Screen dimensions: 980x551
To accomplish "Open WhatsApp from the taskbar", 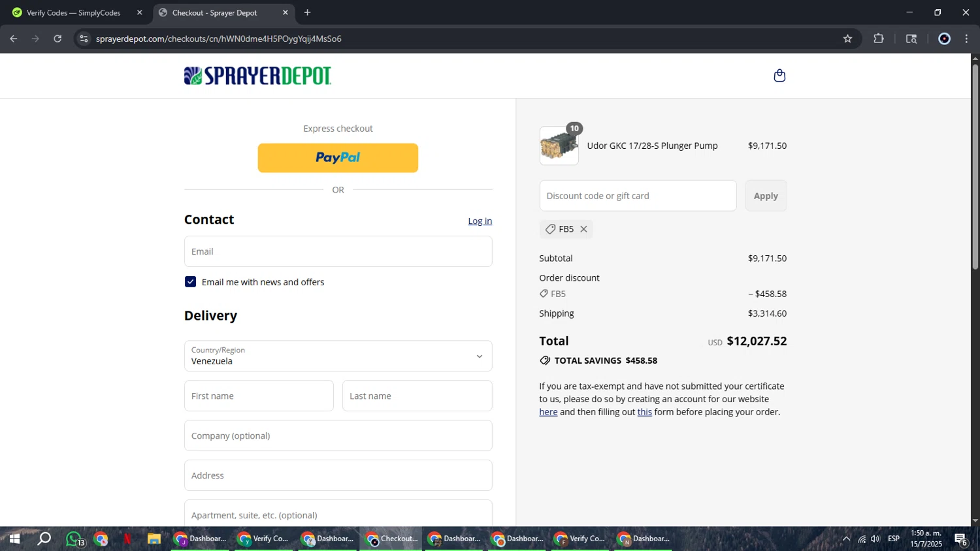I will [74, 539].
